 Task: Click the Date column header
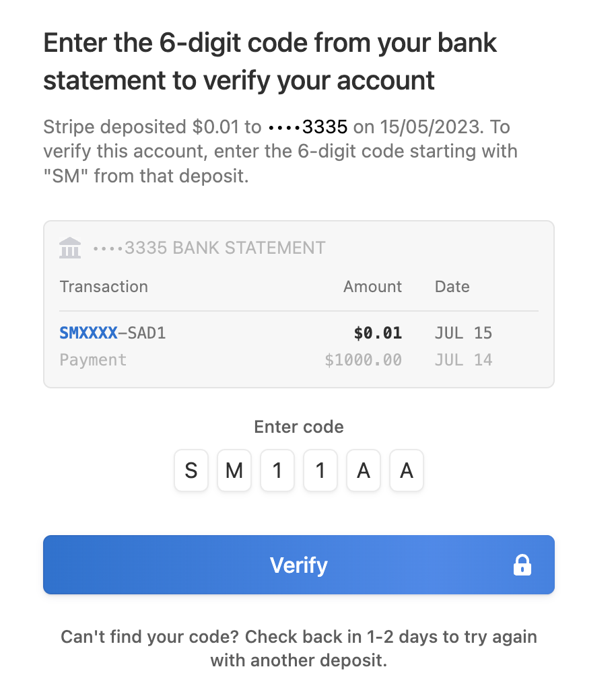[x=452, y=287]
